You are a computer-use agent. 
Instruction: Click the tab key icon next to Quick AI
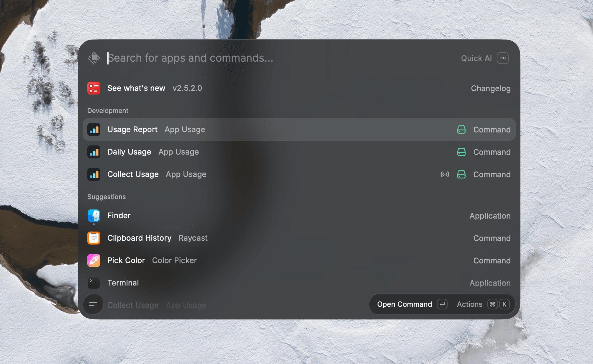click(x=503, y=58)
